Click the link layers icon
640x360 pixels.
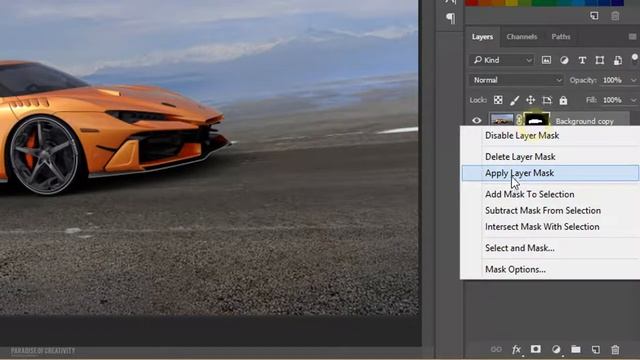click(x=496, y=349)
